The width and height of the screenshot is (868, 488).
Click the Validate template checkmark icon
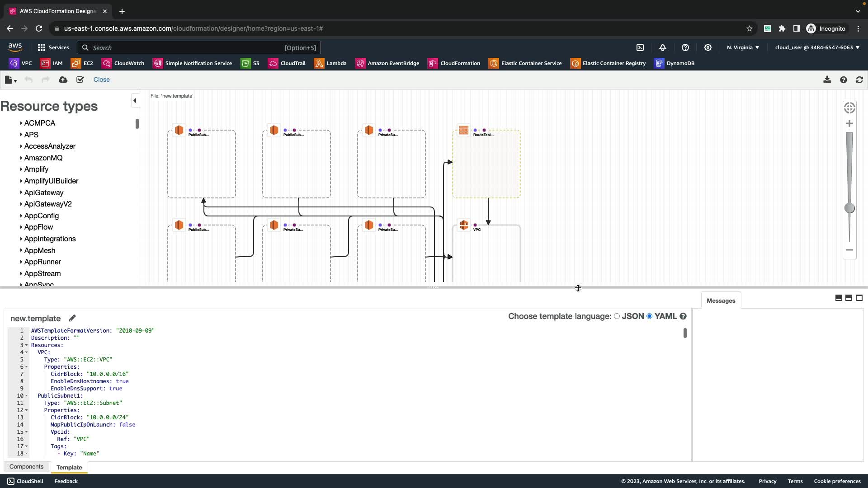click(80, 80)
